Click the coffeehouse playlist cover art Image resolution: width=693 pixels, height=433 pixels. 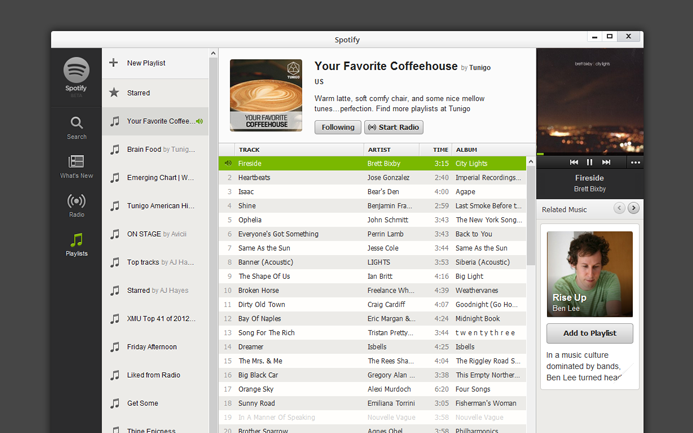click(266, 95)
